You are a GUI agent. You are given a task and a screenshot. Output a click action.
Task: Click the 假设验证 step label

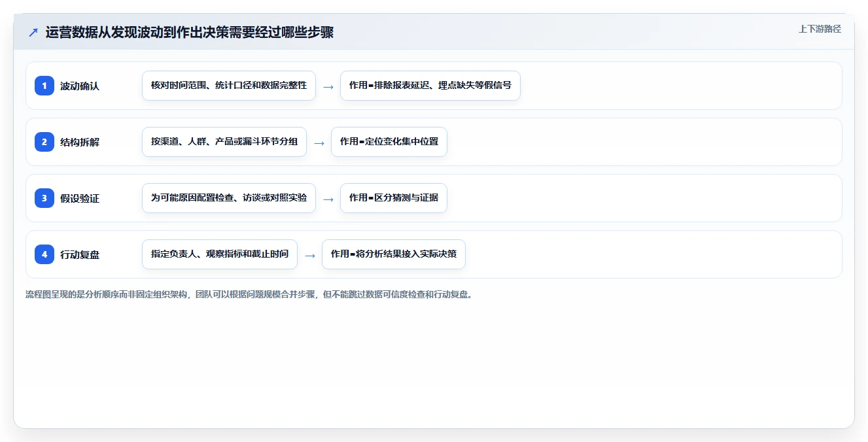80,198
